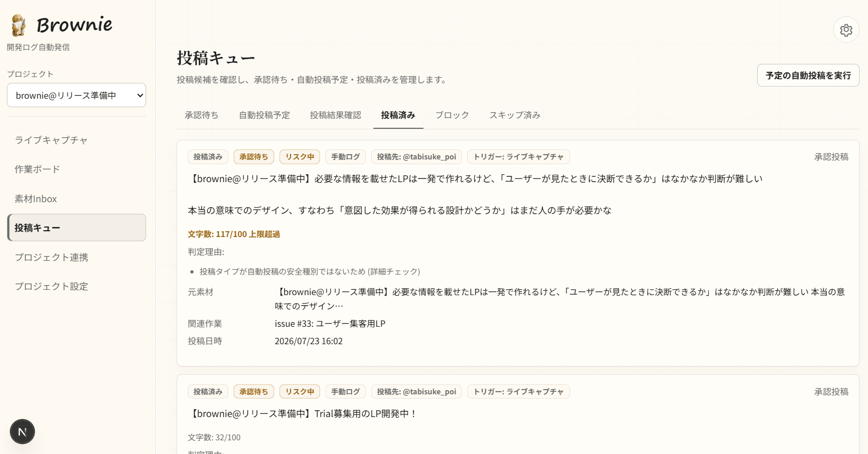Go to ライブキャプチャ in the sidebar
Screen dimensions: 868x454
(x=76, y=140)
